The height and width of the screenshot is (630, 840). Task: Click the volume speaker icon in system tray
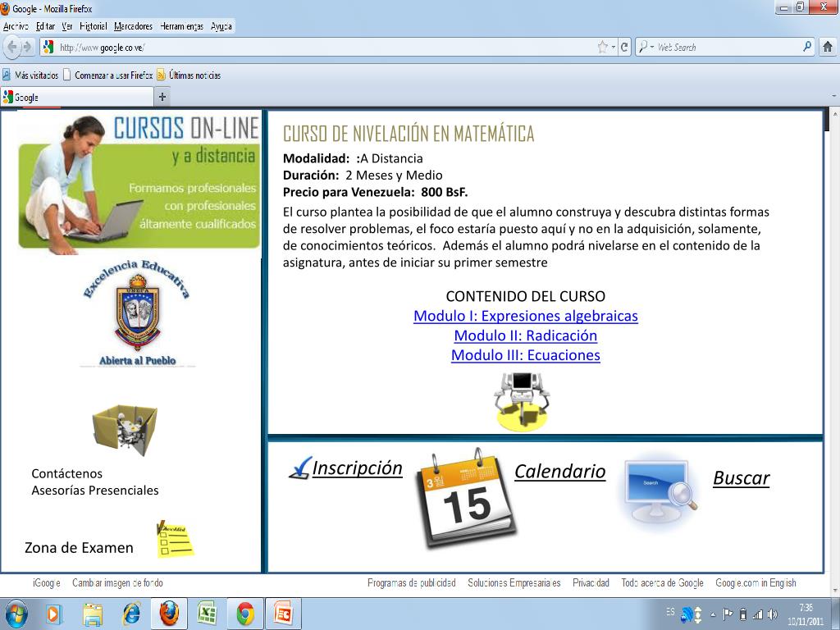coord(772,614)
